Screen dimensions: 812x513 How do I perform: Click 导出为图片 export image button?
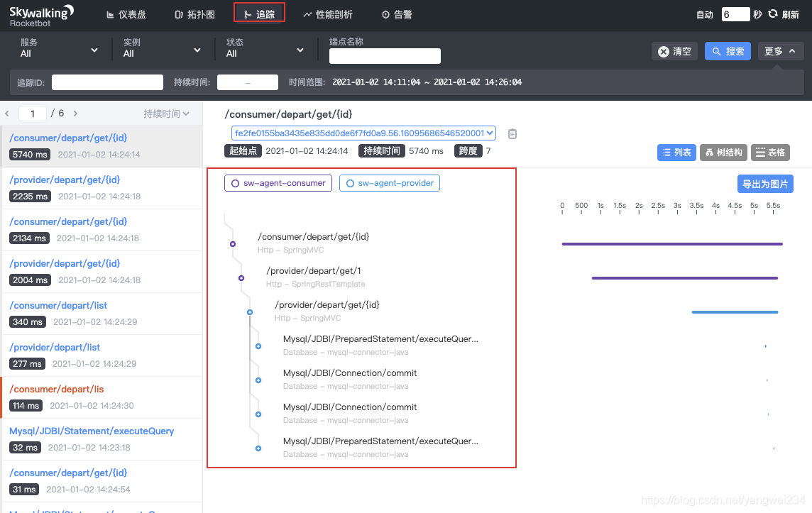(765, 184)
